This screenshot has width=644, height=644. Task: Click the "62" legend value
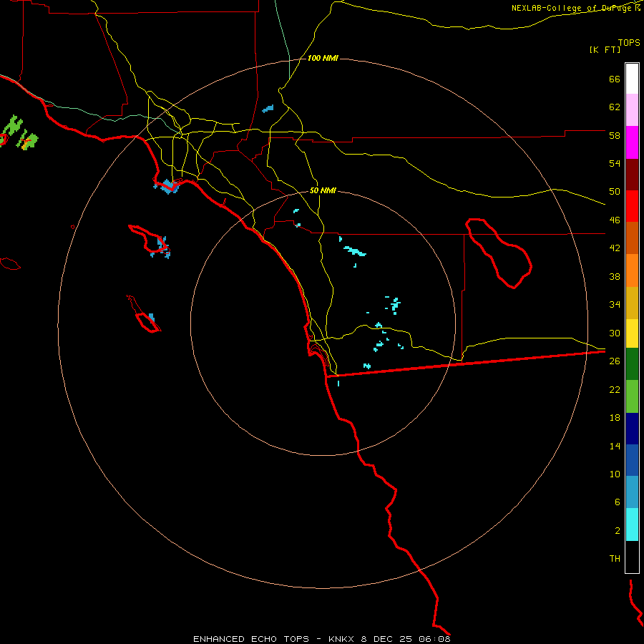[x=615, y=107]
